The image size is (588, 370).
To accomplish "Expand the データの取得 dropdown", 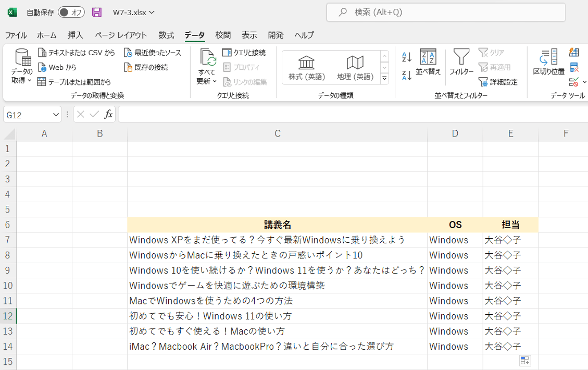I will tap(22, 81).
